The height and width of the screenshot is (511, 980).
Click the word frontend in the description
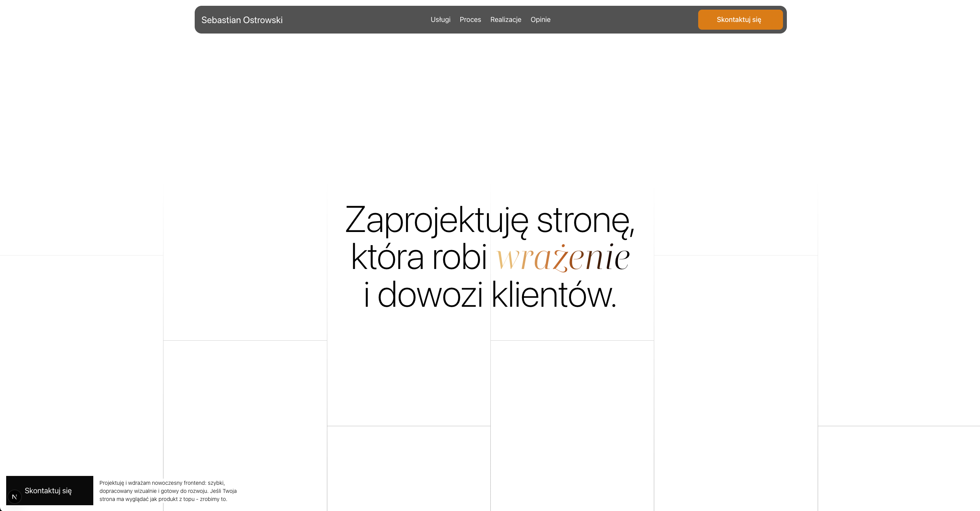coord(195,483)
